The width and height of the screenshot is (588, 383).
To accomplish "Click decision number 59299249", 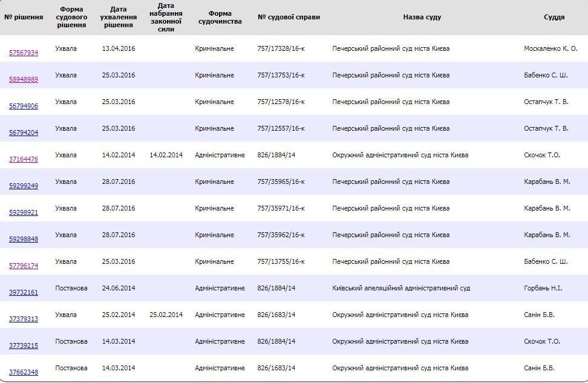I will [x=24, y=186].
